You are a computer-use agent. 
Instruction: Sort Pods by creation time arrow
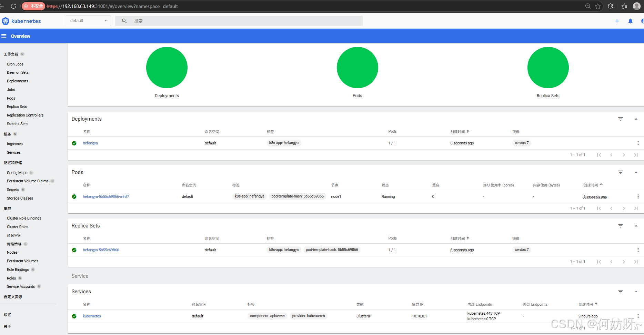(x=601, y=185)
